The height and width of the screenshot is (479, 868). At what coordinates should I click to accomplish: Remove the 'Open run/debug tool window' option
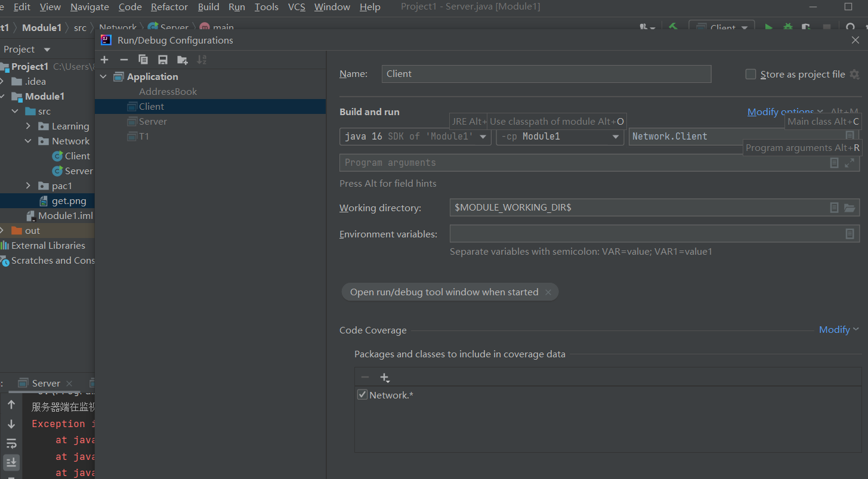(548, 292)
